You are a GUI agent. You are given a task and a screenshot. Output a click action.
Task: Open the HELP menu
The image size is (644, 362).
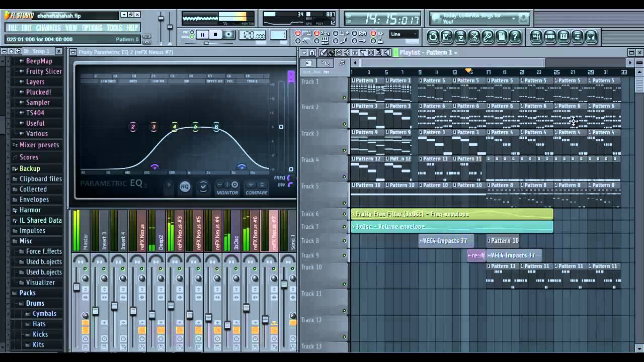point(132,28)
